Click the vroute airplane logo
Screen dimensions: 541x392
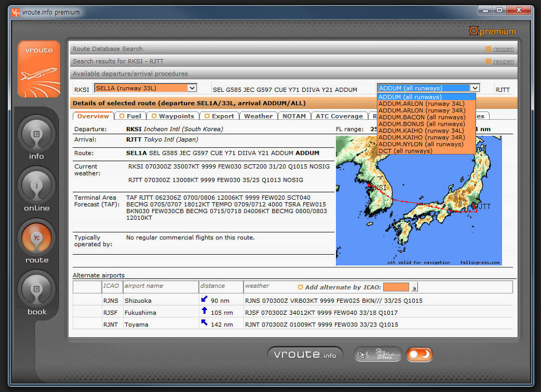click(x=39, y=69)
